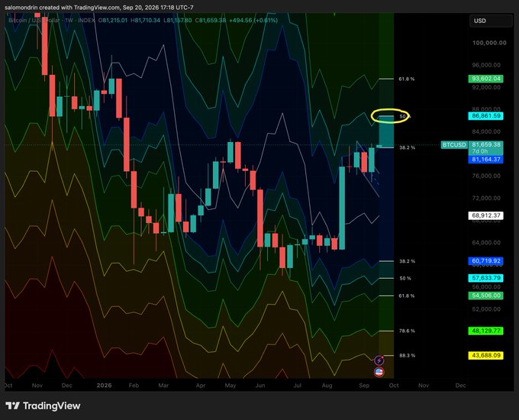The image size is (519, 420).
Task: Click the 88.3 % Fibonacci level label
Action: (407, 355)
